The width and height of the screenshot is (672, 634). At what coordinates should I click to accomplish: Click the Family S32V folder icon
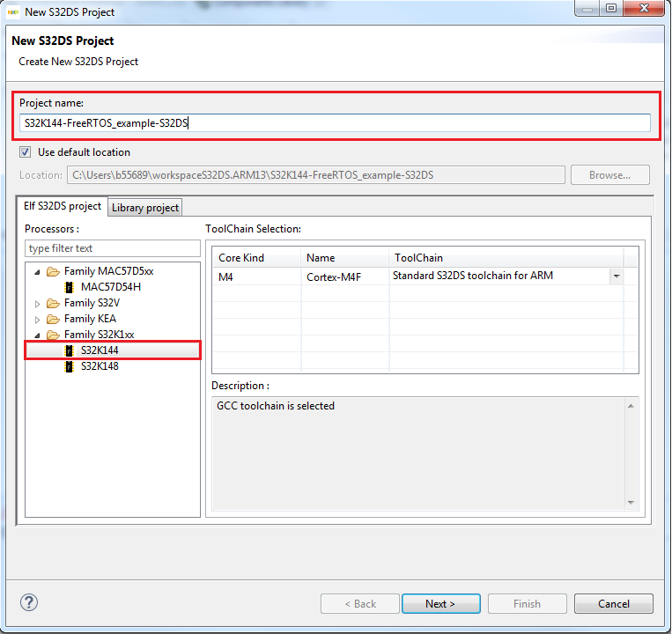tap(53, 303)
